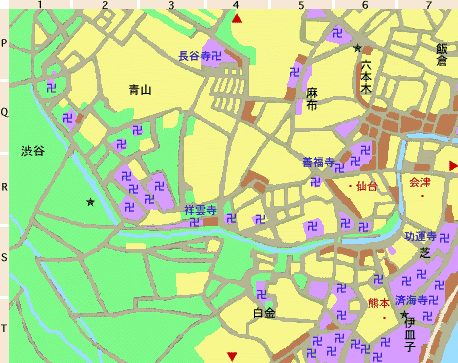Image resolution: width=458 pixels, height=363 pixels.
Task: Open the 功運寺 temple link
Action: pos(421,236)
